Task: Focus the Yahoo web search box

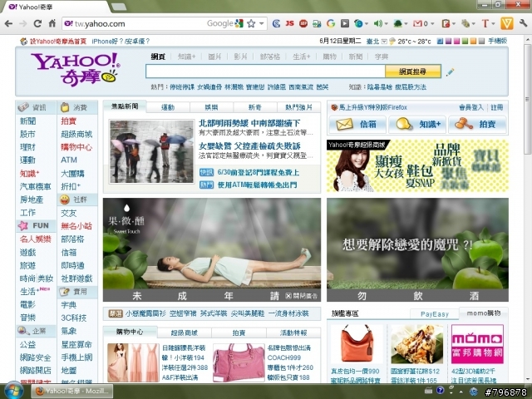Action: click(x=265, y=71)
